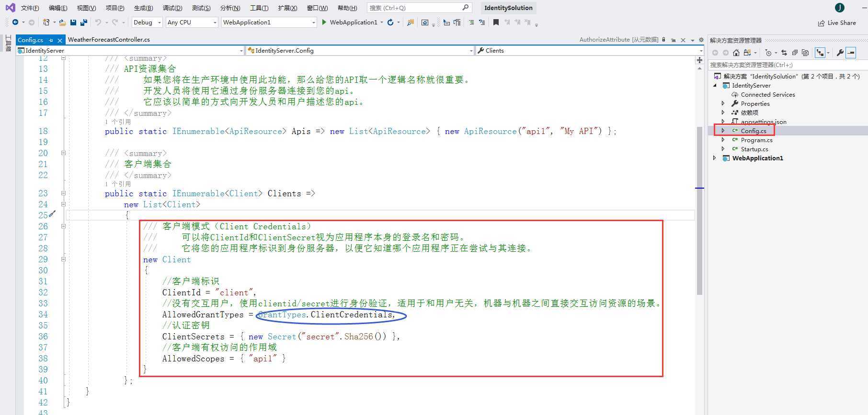Image resolution: width=868 pixels, height=415 pixels.
Task: Navigate backward with the back arrow
Action: pos(15,22)
